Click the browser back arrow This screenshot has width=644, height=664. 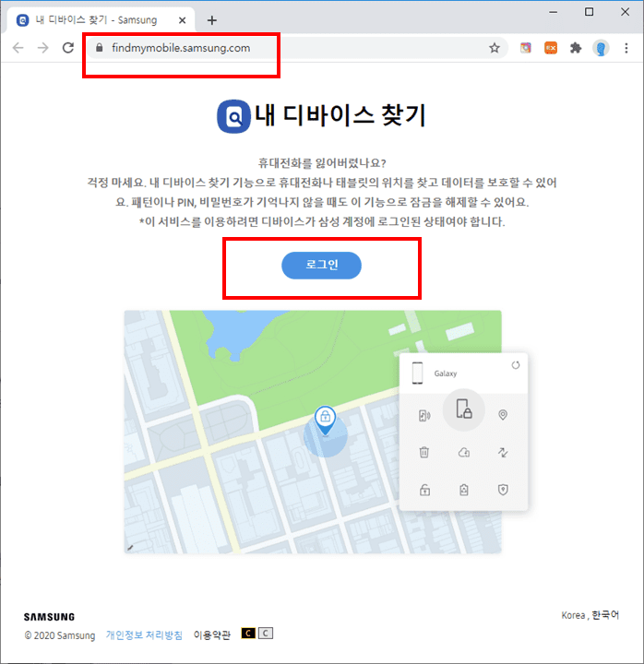tap(18, 48)
